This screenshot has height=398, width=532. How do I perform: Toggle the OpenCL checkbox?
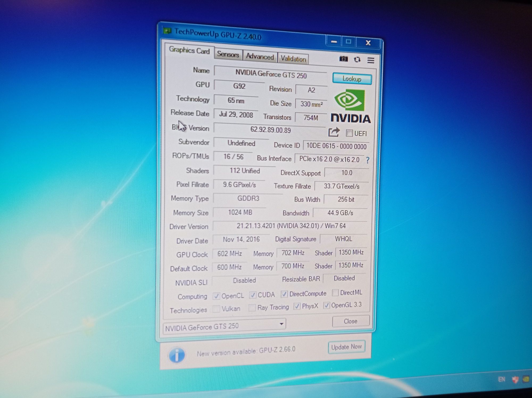pos(217,296)
